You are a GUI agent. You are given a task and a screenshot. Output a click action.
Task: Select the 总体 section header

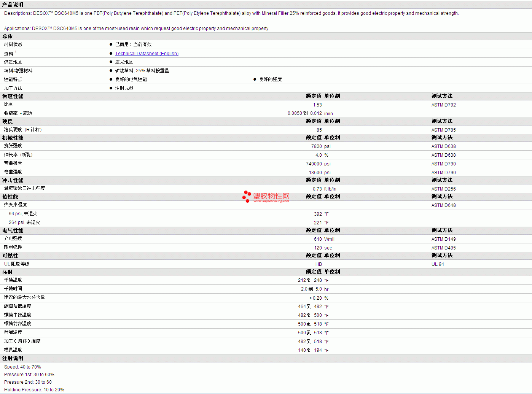coord(7,36)
